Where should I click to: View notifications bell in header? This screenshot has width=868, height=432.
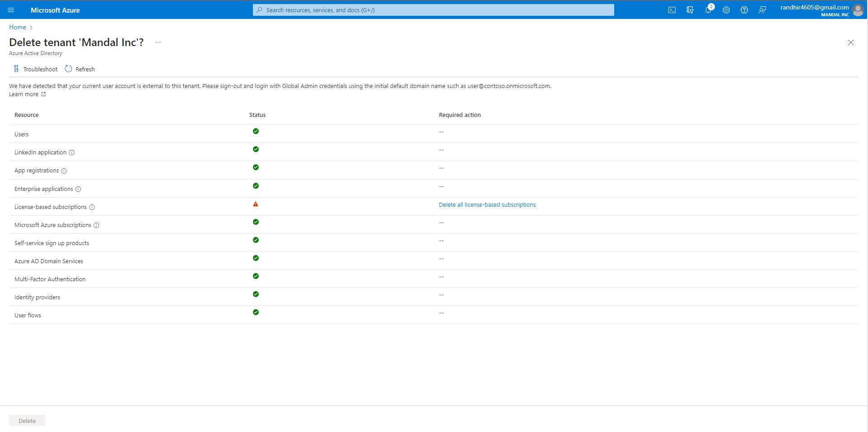coord(708,10)
